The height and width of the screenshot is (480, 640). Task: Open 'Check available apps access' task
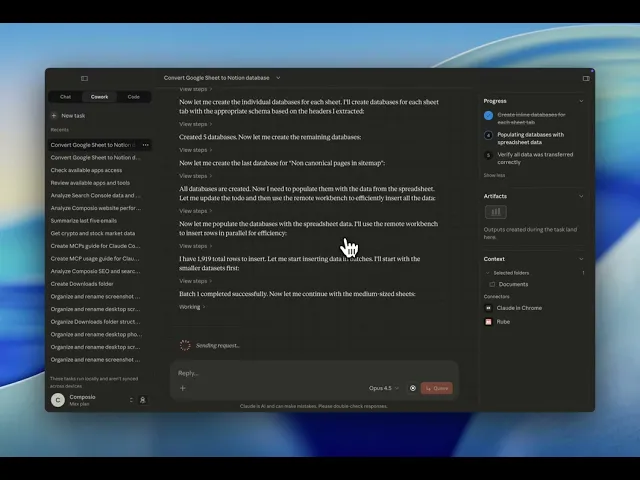tap(86, 170)
